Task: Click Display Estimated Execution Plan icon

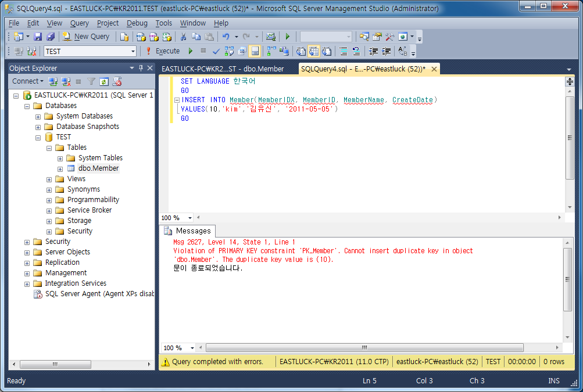Action: (x=229, y=51)
